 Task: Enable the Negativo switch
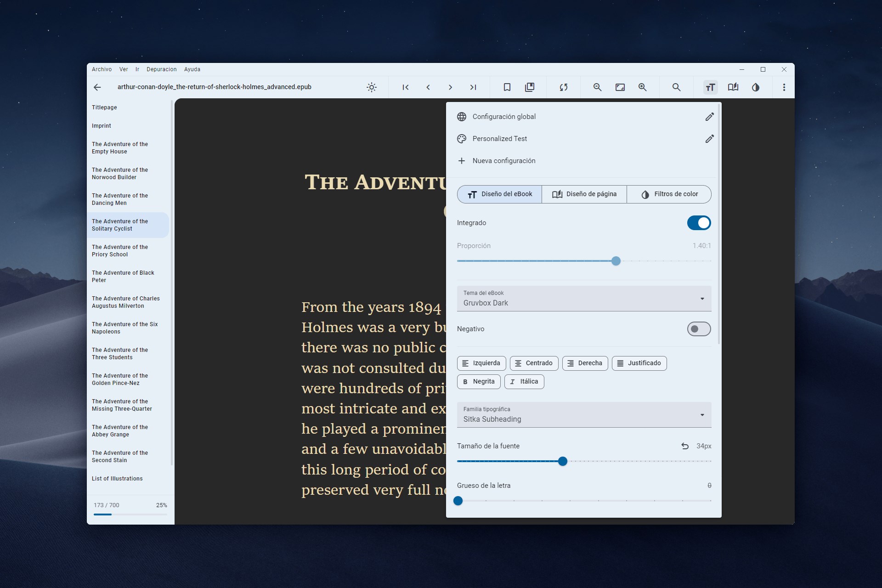698,329
